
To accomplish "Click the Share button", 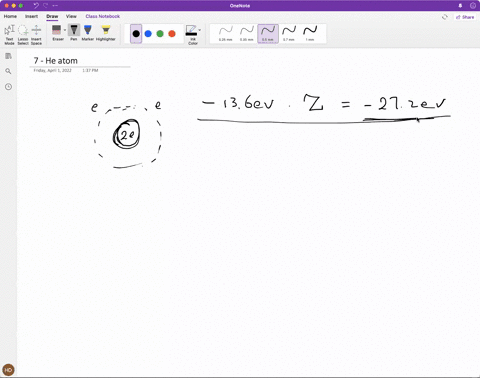I will click(x=465, y=17).
